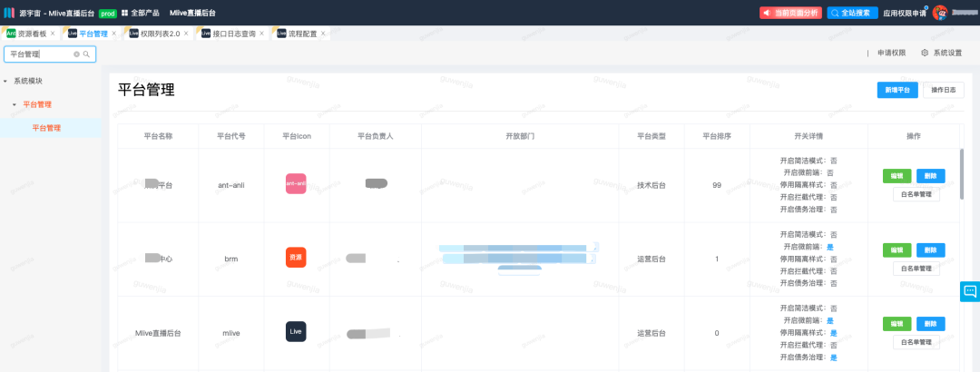Open 白名单管理 for ant-anli row
The height and width of the screenshot is (372, 980).
pos(916,194)
